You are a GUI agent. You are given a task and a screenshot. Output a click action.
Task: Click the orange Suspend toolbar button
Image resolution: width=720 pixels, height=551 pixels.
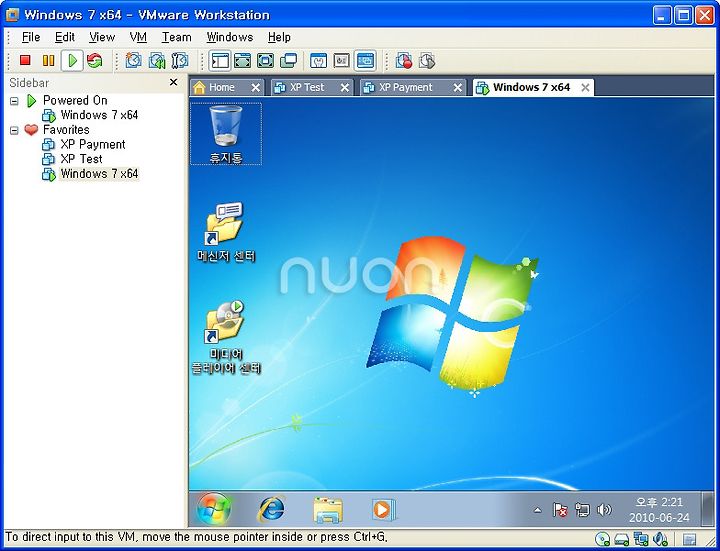tap(48, 60)
